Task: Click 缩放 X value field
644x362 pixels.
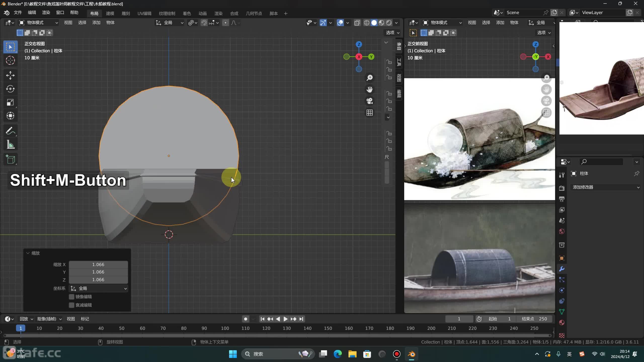Action: point(98,264)
